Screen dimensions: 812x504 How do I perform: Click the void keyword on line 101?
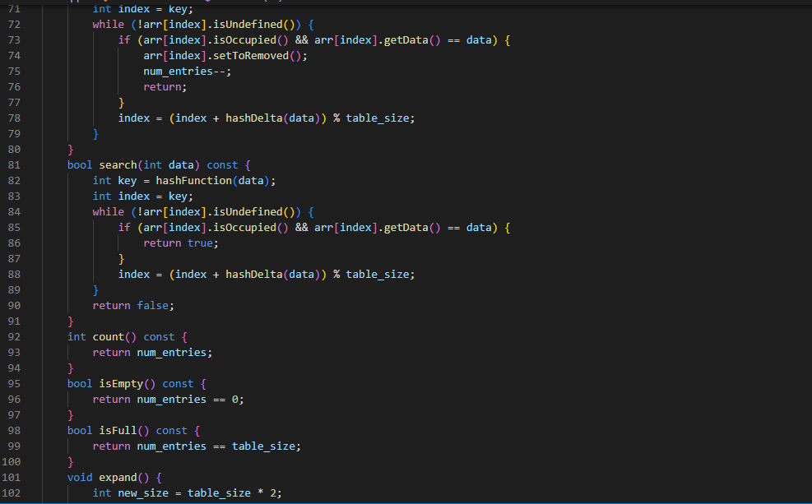click(80, 478)
